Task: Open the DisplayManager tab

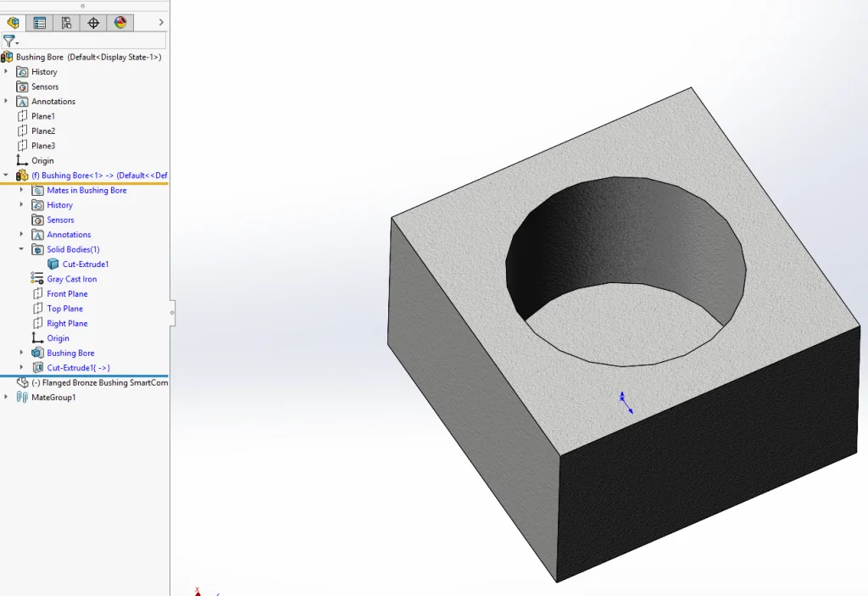Action: [120, 22]
